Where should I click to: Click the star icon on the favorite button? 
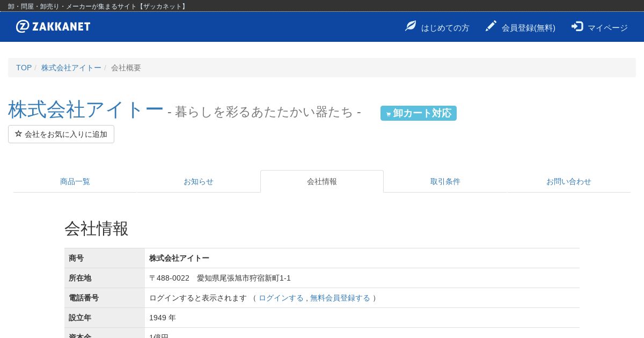coord(18,134)
